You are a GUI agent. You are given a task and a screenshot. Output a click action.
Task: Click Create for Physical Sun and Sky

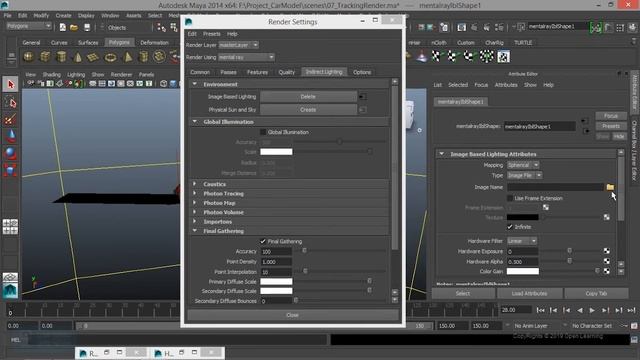(x=308, y=110)
